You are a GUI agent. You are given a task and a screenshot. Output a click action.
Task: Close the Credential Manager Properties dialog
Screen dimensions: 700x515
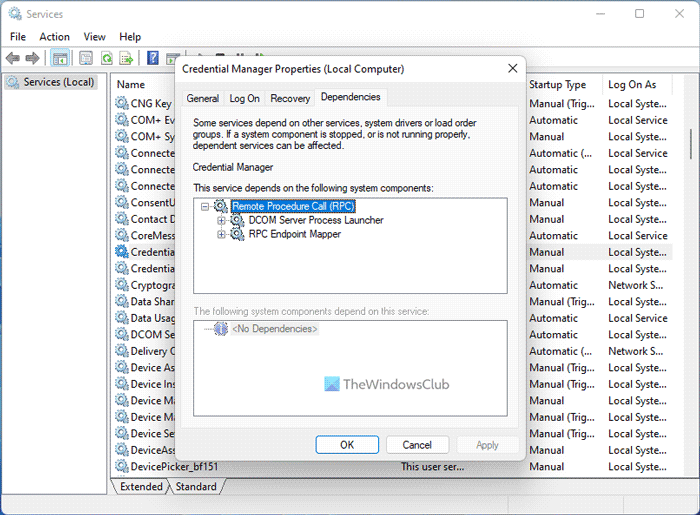512,68
